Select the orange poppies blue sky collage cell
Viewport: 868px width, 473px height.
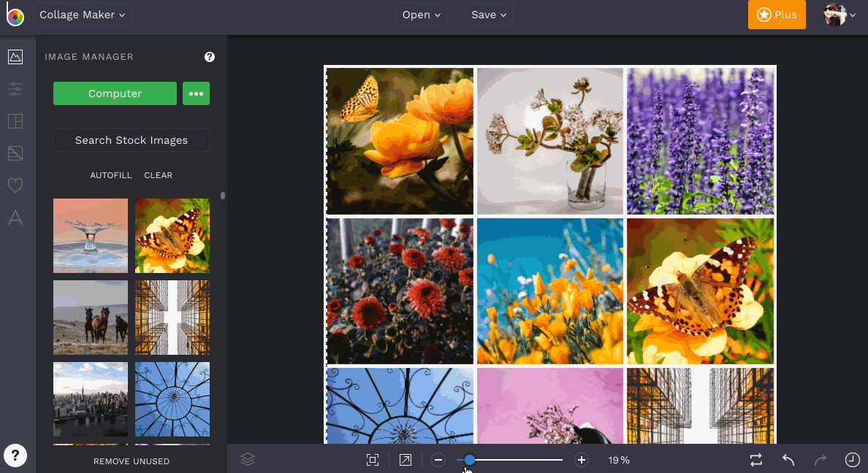(x=550, y=291)
